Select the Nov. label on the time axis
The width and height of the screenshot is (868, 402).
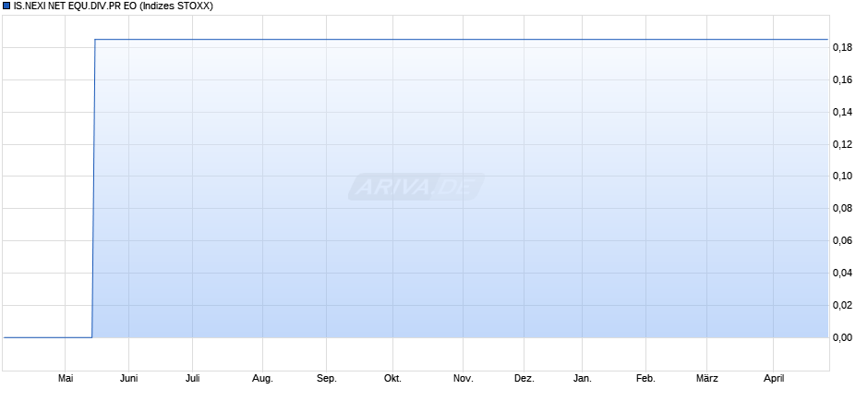point(464,378)
